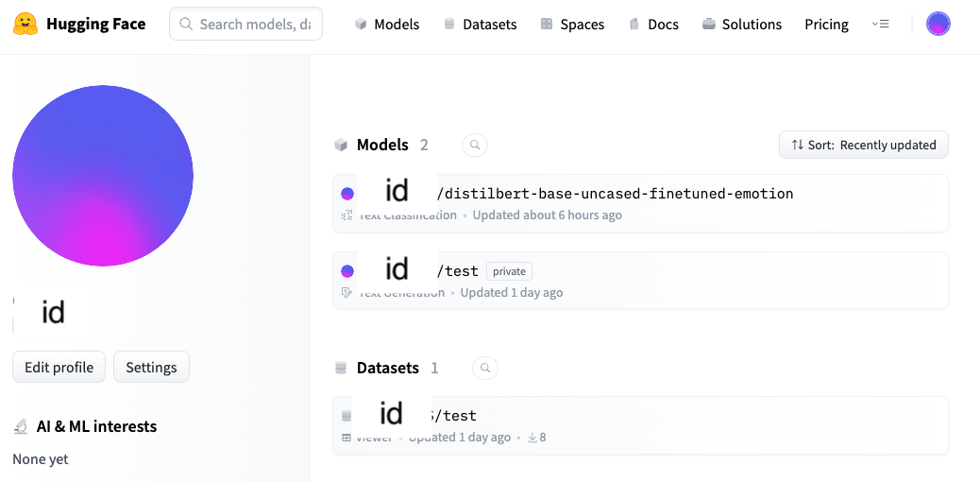Screen dimensions: 980x482
Task: Open the Hugging Face home link text
Action: (95, 25)
